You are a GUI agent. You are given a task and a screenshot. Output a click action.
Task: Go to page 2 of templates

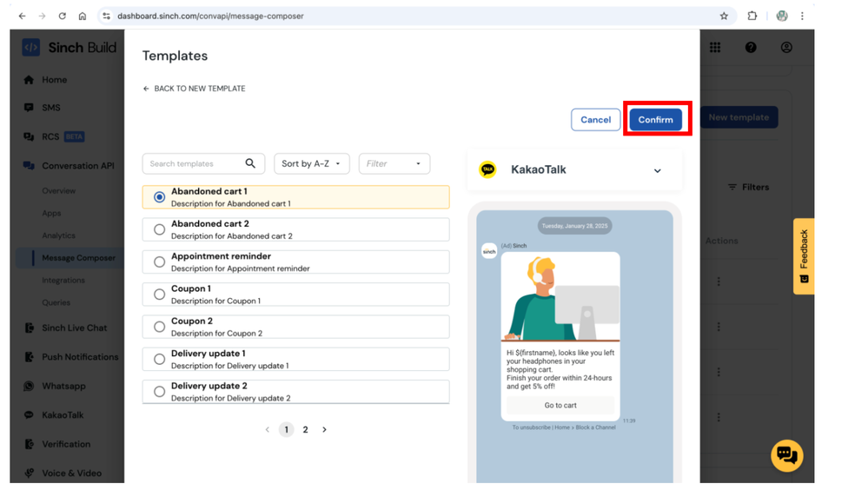[305, 429]
